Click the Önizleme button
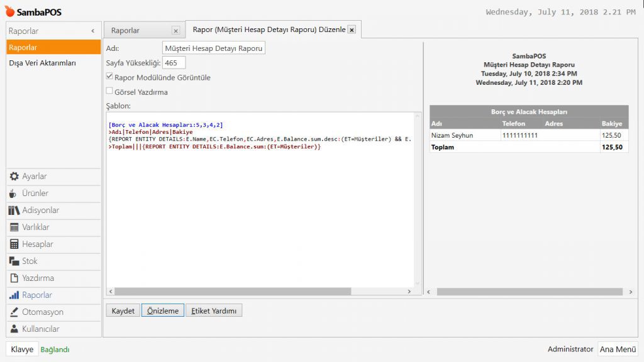The width and height of the screenshot is (644, 362). [162, 310]
